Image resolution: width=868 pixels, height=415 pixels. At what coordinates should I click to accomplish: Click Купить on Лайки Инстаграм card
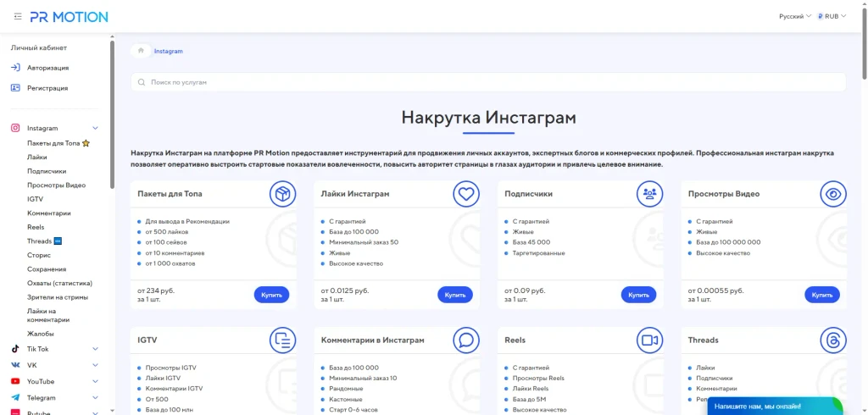[455, 295]
